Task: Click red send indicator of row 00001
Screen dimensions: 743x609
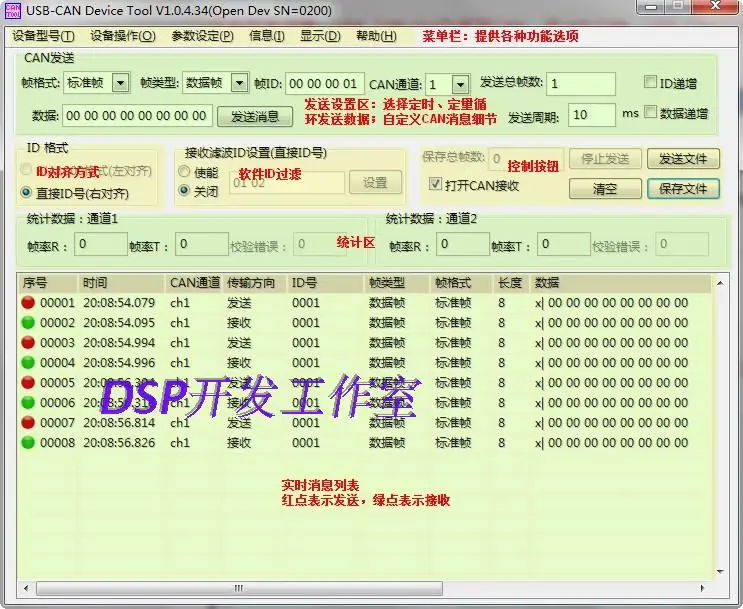Action: 28,302
